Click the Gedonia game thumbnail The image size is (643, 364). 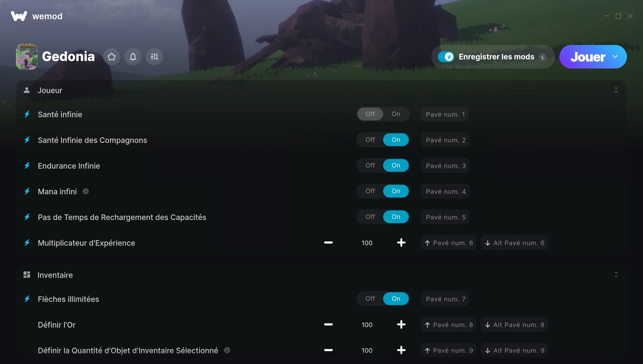(x=27, y=57)
